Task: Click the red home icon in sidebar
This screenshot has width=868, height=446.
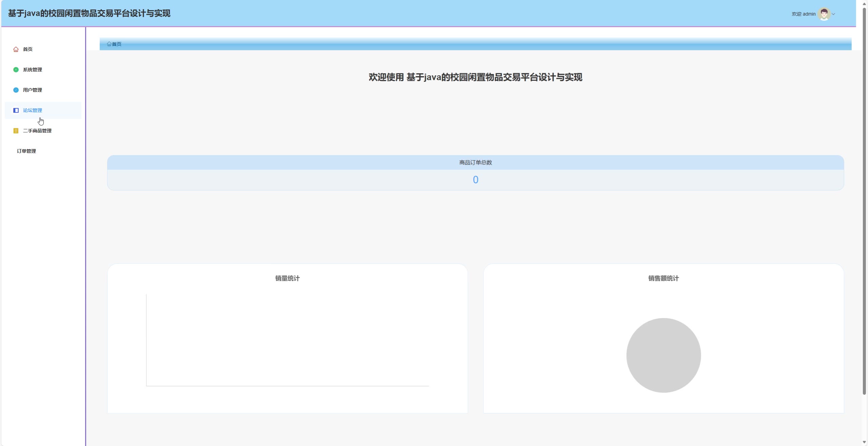Action: (16, 49)
